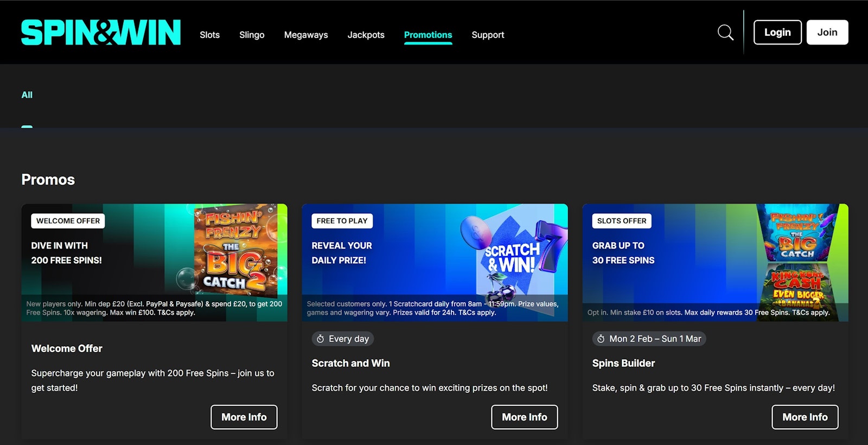The width and height of the screenshot is (868, 445).
Task: Open the Welcome Offer banner image
Action: pos(155,263)
